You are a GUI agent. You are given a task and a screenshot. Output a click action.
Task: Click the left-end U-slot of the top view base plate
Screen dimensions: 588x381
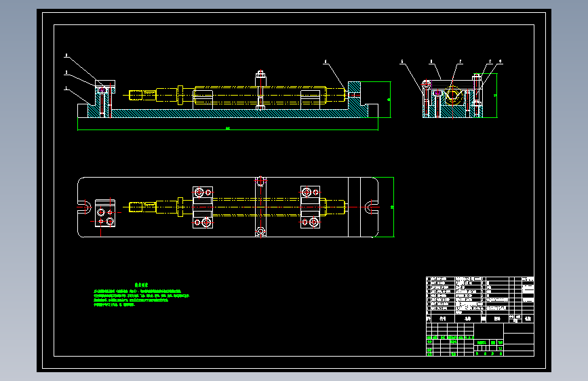[84, 207]
